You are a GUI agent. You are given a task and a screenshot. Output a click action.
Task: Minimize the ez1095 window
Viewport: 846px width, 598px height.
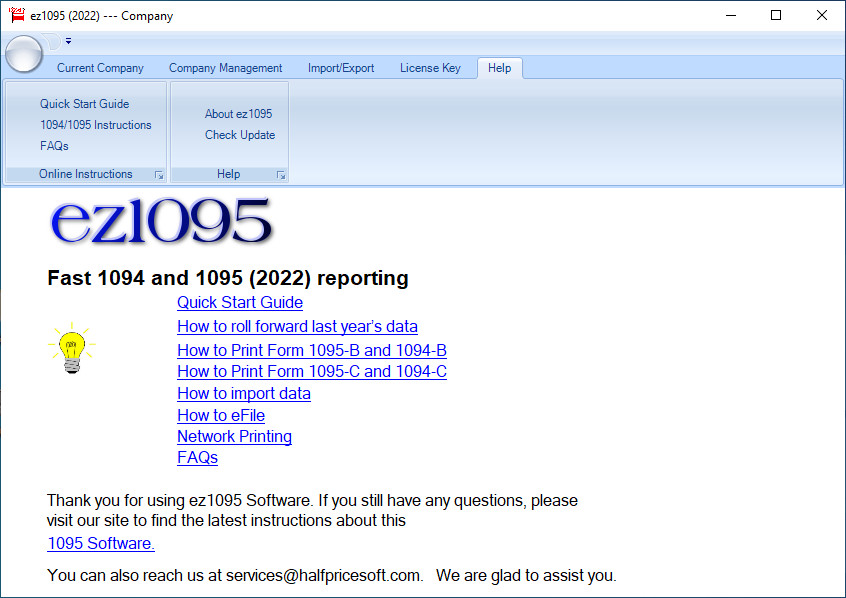(x=731, y=15)
